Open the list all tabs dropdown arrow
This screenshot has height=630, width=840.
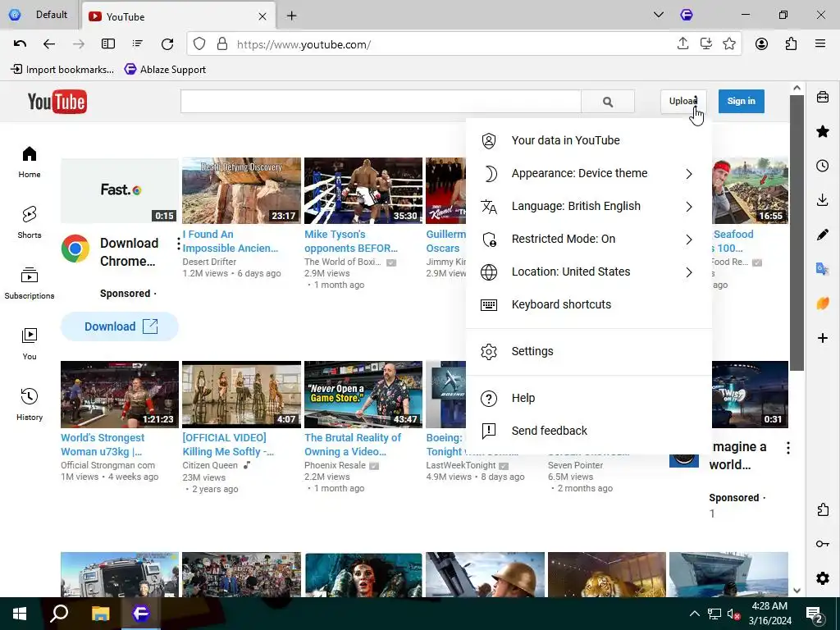[x=659, y=15]
